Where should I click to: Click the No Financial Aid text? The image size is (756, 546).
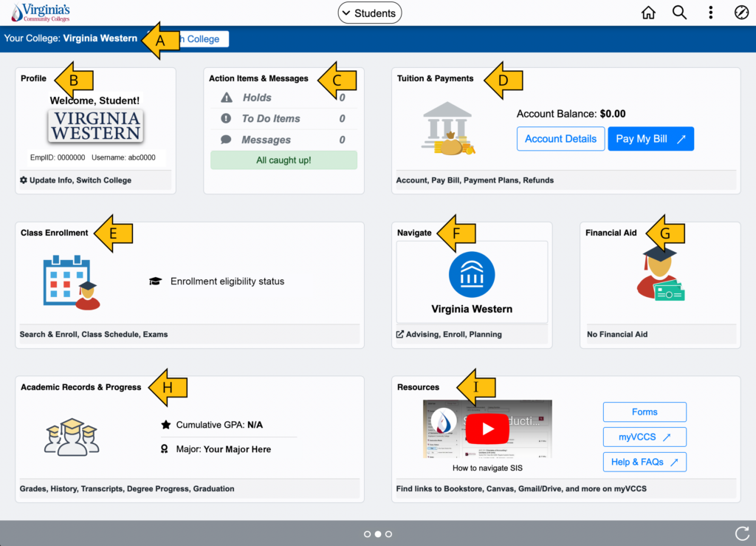point(617,334)
